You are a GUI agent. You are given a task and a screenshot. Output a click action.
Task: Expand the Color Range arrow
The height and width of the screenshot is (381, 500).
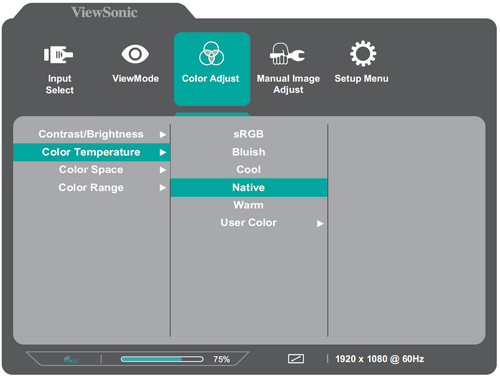[x=163, y=188]
